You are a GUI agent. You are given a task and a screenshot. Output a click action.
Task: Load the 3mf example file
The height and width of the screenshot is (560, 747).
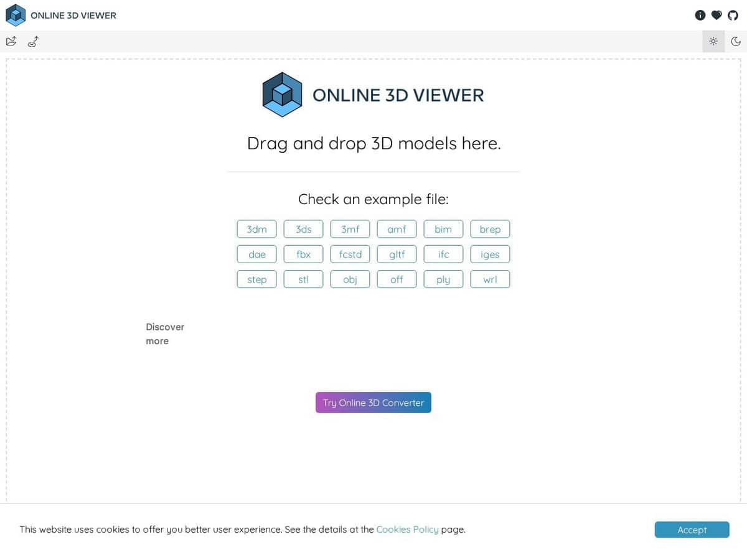point(350,229)
